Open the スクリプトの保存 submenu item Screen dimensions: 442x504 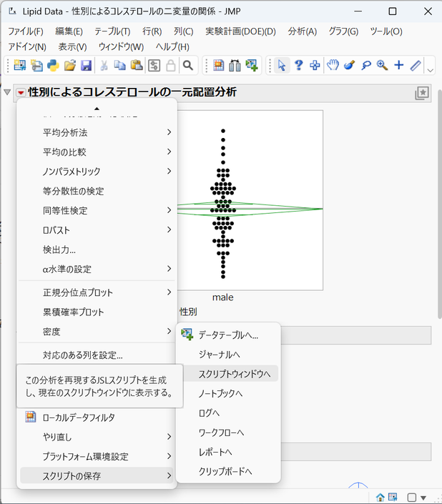click(96, 475)
